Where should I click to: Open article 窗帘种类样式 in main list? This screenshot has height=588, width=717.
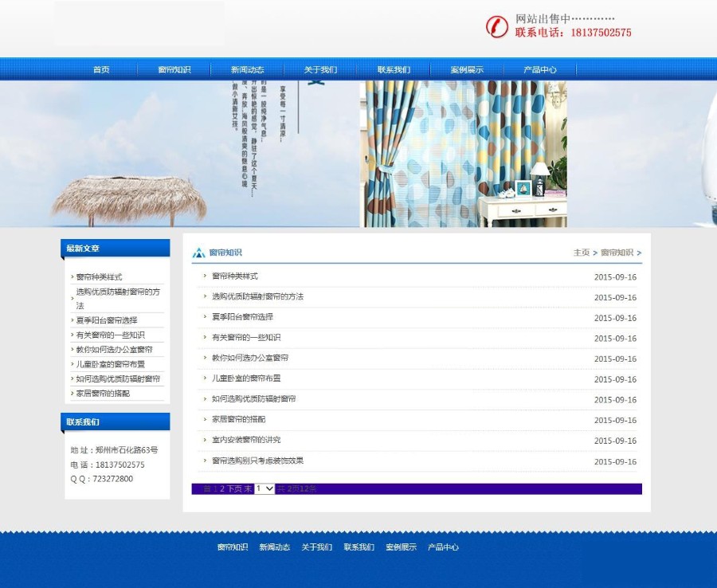234,276
